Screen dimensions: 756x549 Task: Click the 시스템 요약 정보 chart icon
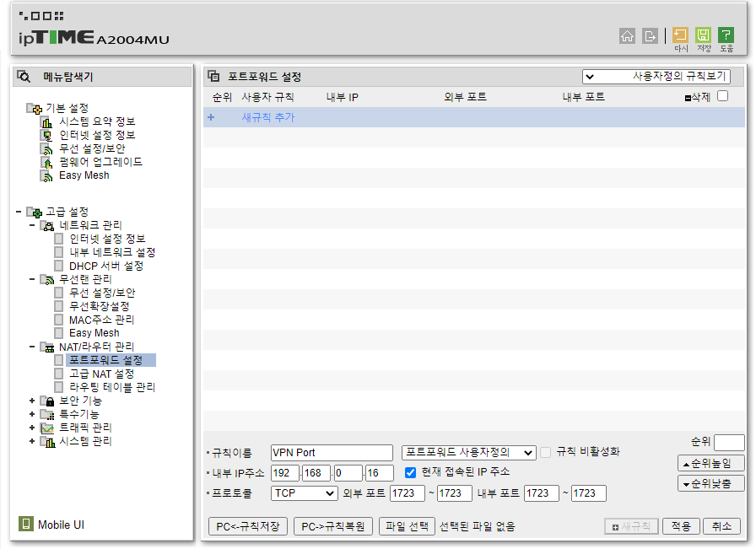click(x=46, y=122)
